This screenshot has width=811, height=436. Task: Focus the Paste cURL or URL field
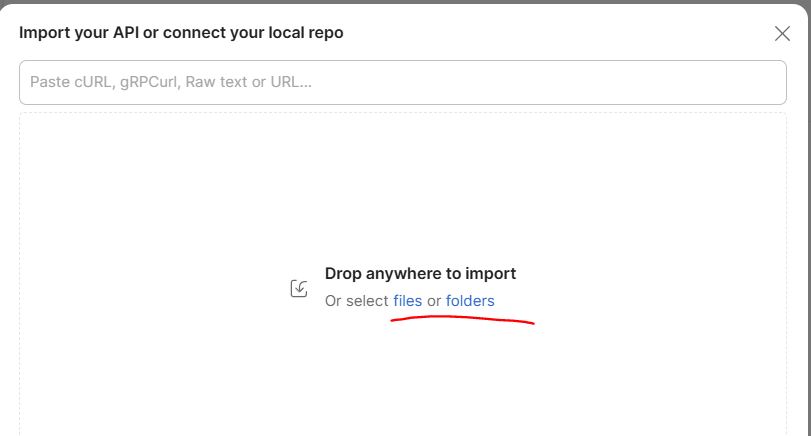pyautogui.click(x=403, y=82)
